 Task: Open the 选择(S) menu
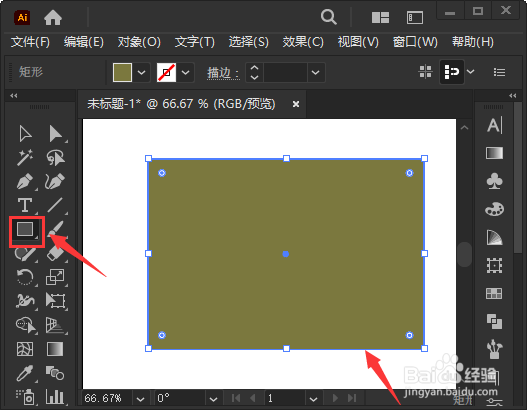coord(249,42)
